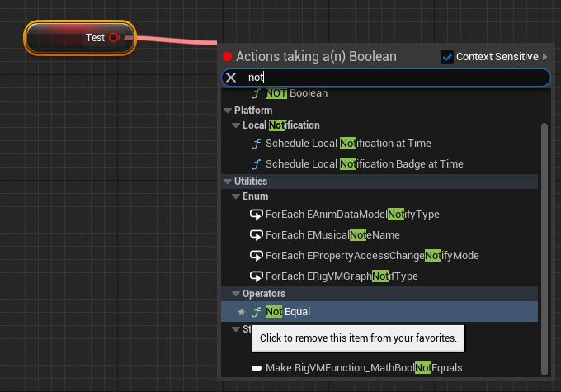This screenshot has width=561, height=392.
Task: Click red Boolean type dot in menu header
Action: coord(227,57)
